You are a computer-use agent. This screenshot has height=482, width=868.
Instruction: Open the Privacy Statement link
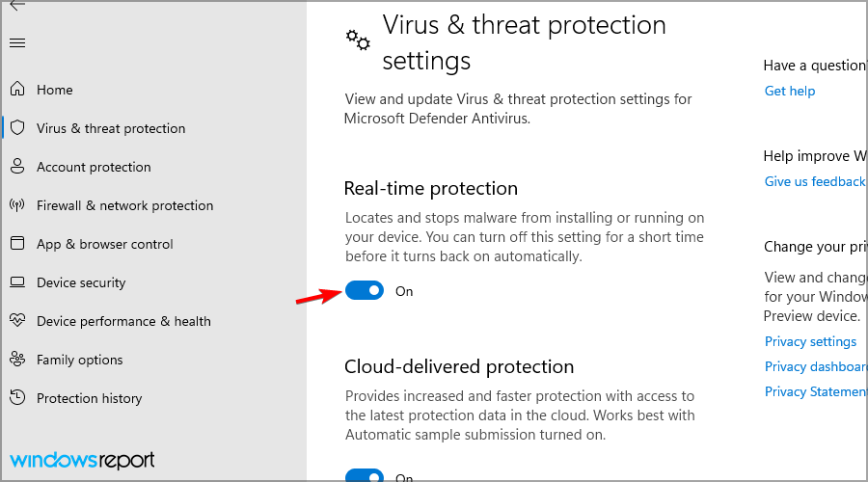[816, 391]
